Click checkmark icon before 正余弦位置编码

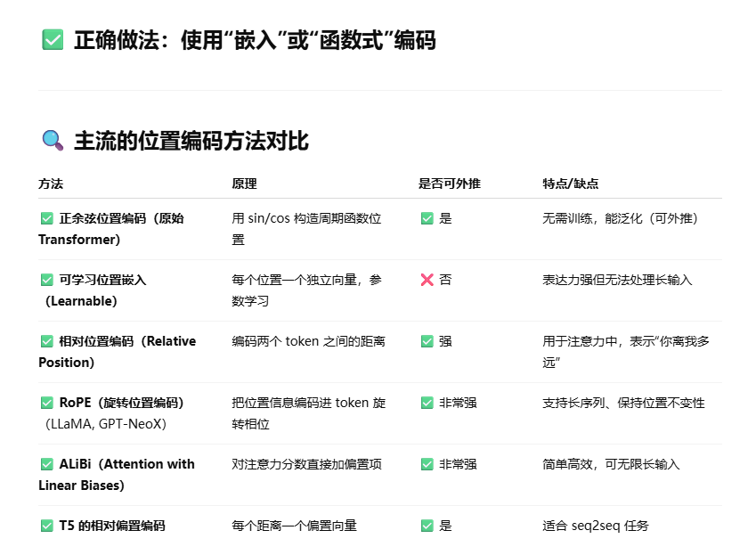[47, 218]
